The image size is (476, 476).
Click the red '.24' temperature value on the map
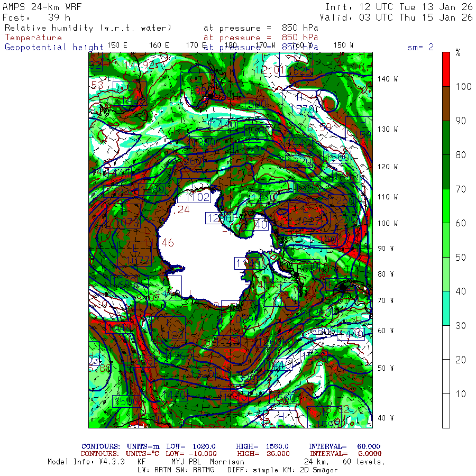[x=181, y=210]
